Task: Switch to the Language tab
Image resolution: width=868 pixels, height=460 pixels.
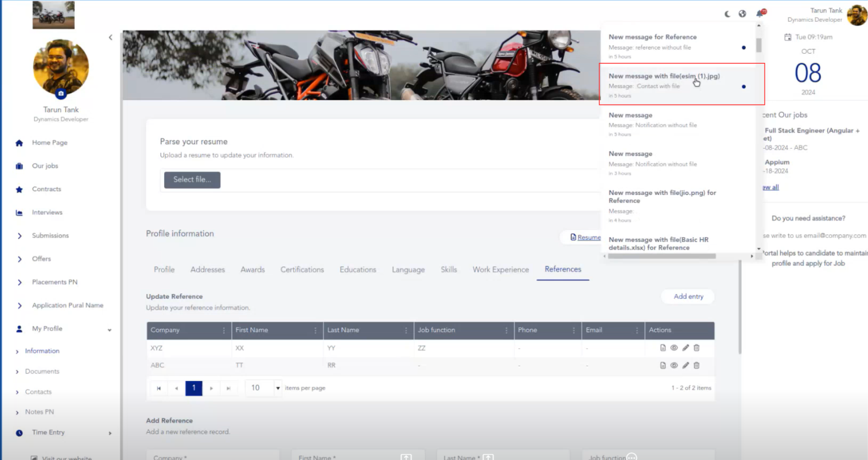Action: pos(408,270)
